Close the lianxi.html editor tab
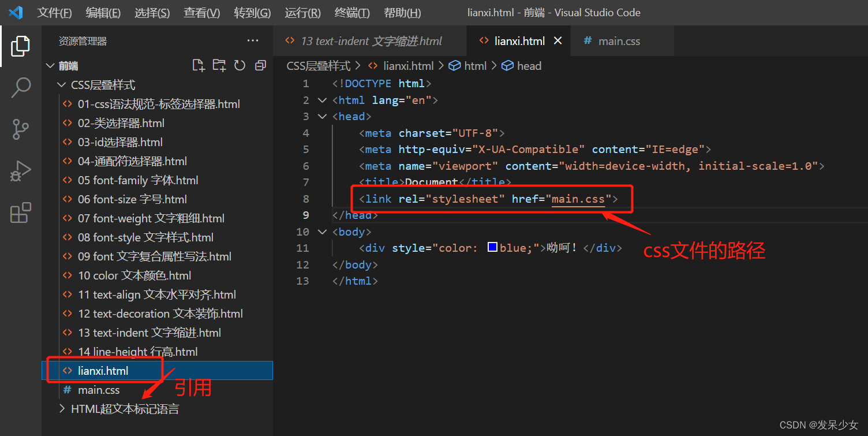 tap(558, 40)
